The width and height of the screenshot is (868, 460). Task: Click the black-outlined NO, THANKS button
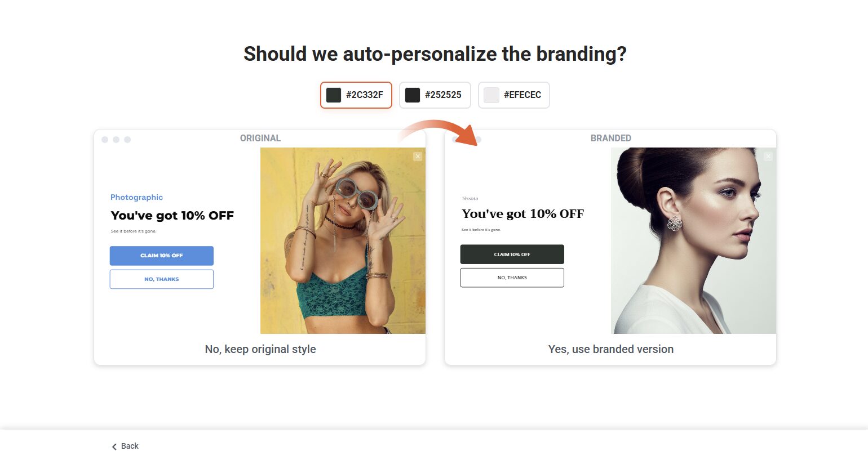coord(512,278)
